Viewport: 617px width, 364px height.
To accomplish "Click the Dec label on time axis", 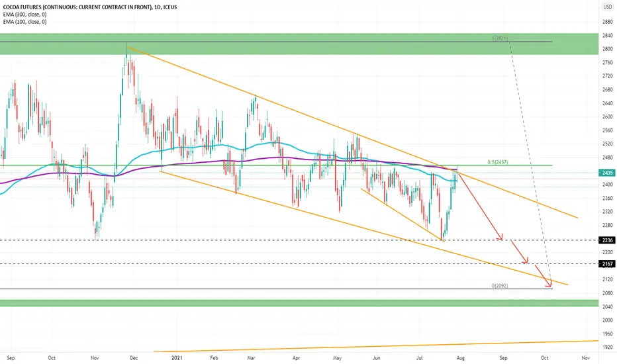I will [x=134, y=357].
